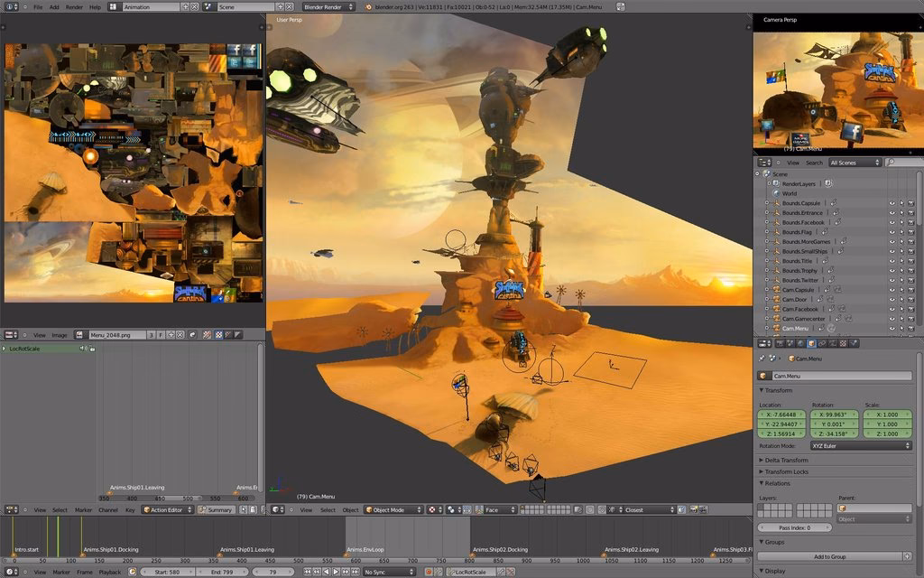The image size is (924, 578).
Task: Select Bounds.MoreGames in the outliner
Action: [x=806, y=242]
